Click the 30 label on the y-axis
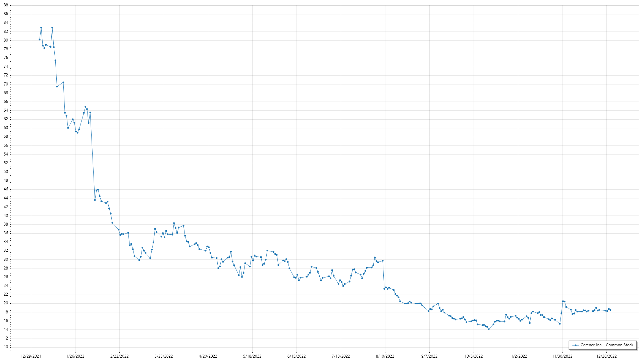Viewport: 644px width, 362px height. coord(6,259)
